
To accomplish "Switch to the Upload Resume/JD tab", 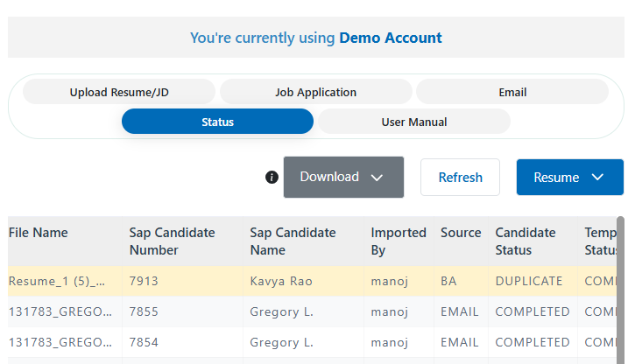I will 118,92.
